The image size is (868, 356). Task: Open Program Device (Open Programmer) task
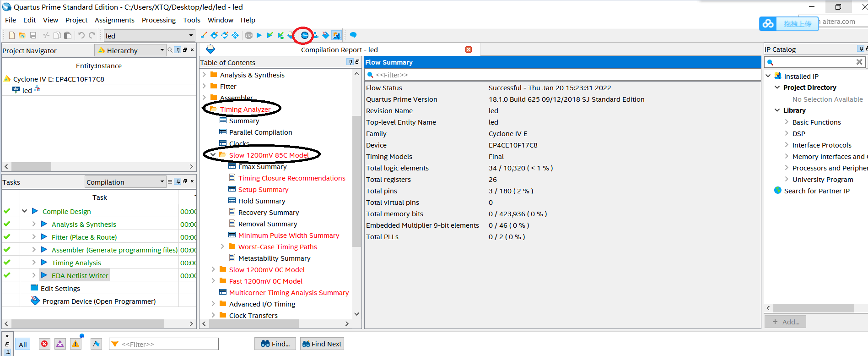99,301
